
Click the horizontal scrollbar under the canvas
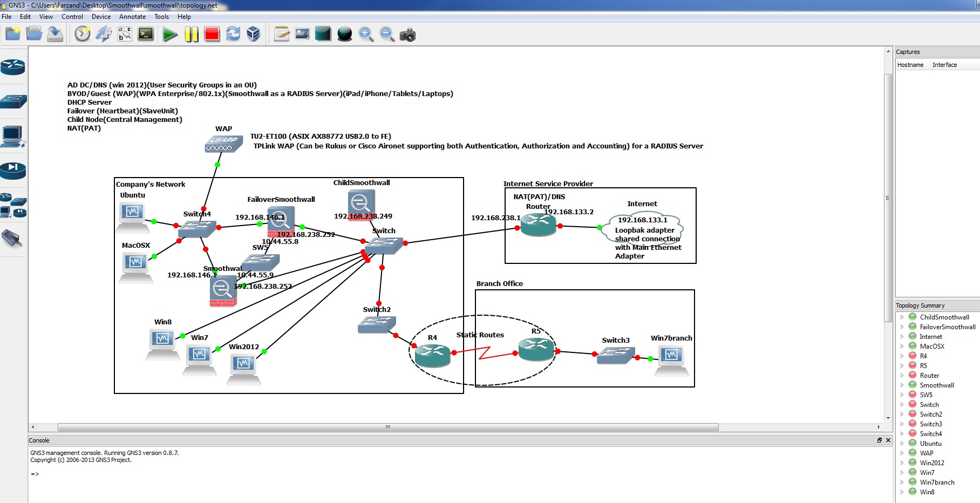click(387, 427)
